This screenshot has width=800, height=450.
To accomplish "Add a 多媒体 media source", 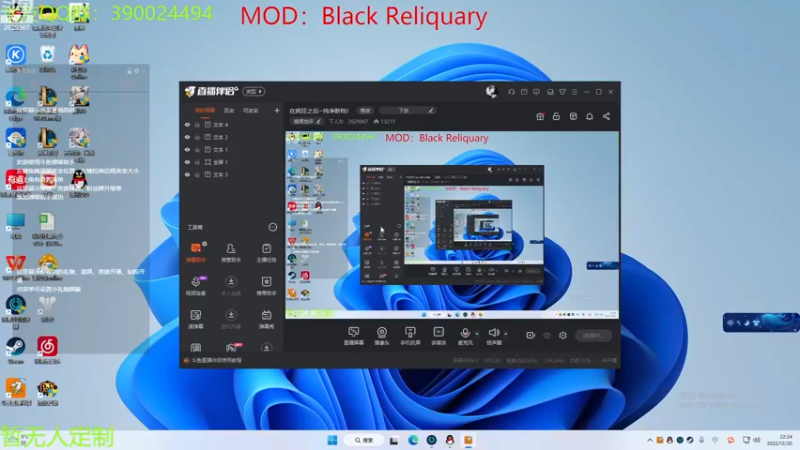I will coord(439,336).
